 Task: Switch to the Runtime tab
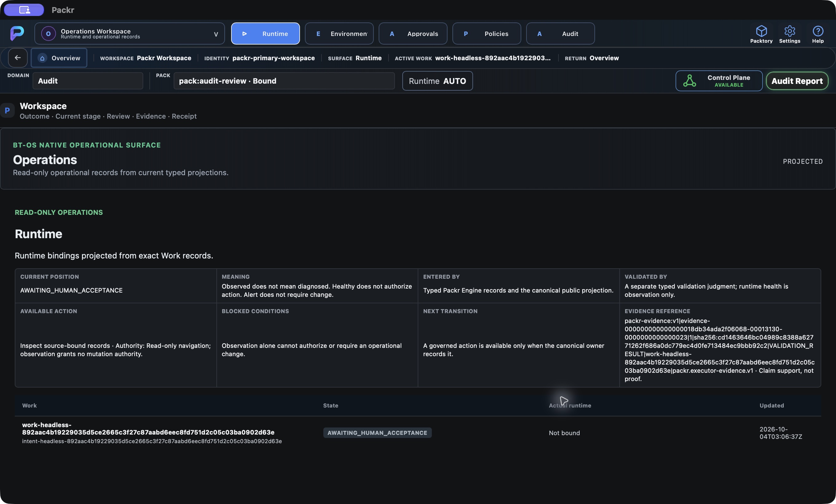click(265, 33)
